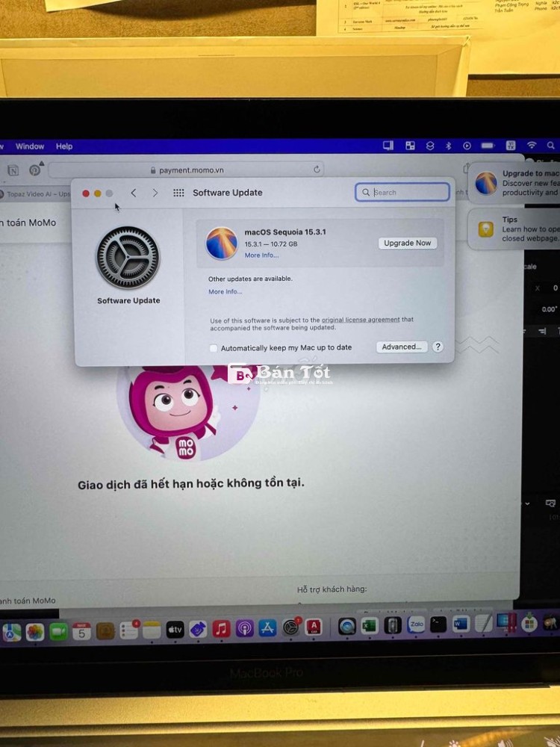
Task: Go forward in System Preferences
Action: 155,193
